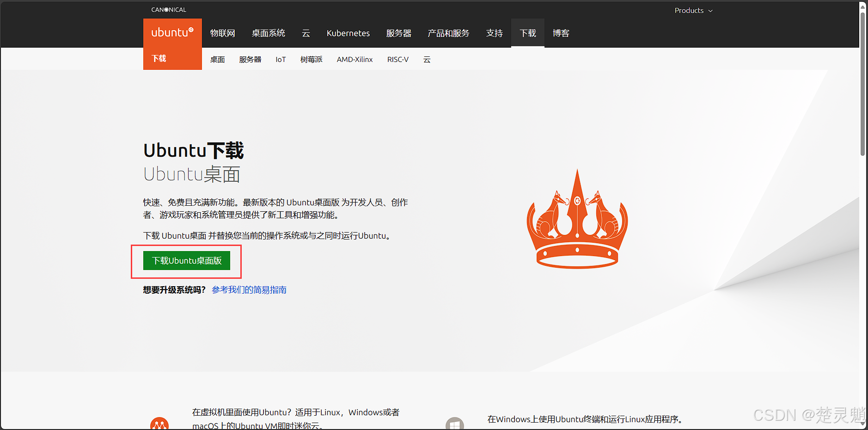This screenshot has height=430, width=868.
Task: Click the orange 下载 section label
Action: pyautogui.click(x=159, y=59)
